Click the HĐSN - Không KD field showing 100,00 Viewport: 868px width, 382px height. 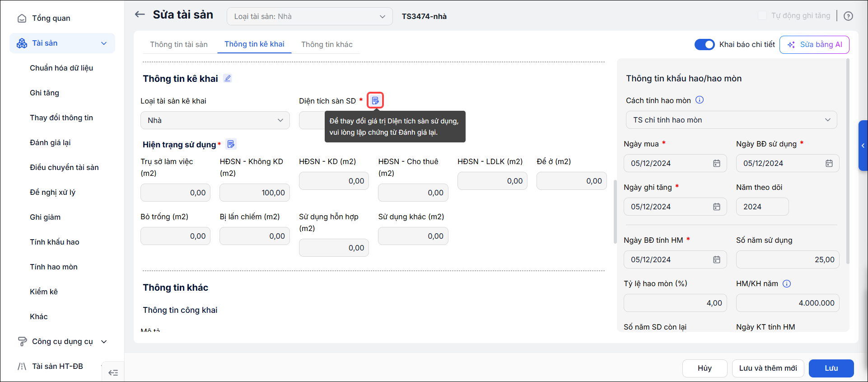point(254,193)
